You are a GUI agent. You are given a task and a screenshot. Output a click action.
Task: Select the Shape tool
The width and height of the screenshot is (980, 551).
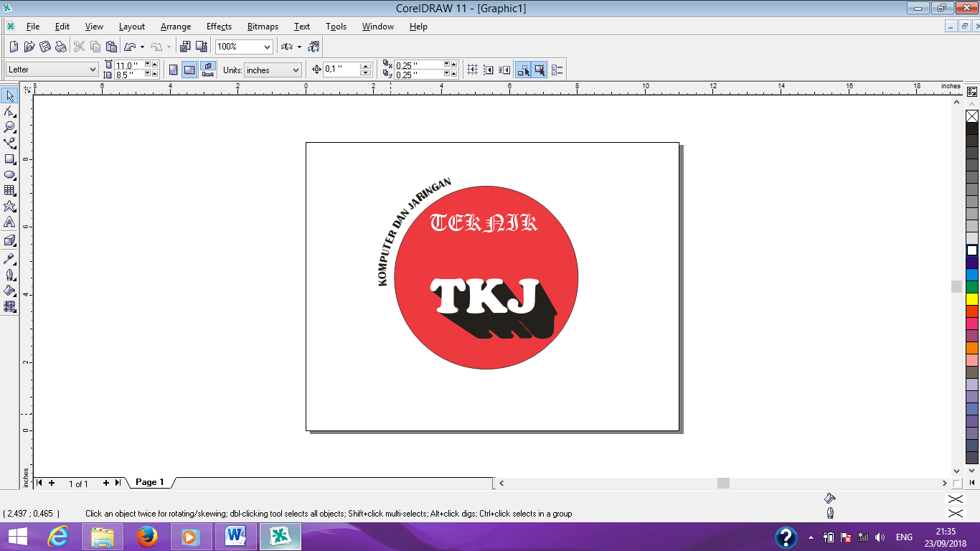10,111
